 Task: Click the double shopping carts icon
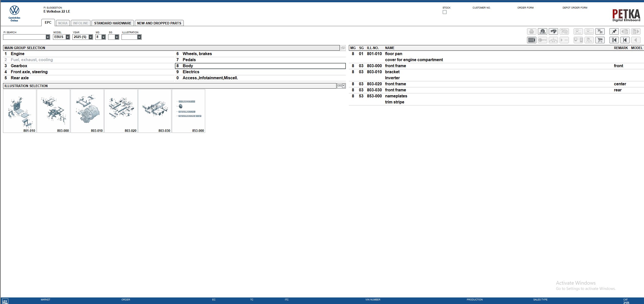tap(600, 31)
